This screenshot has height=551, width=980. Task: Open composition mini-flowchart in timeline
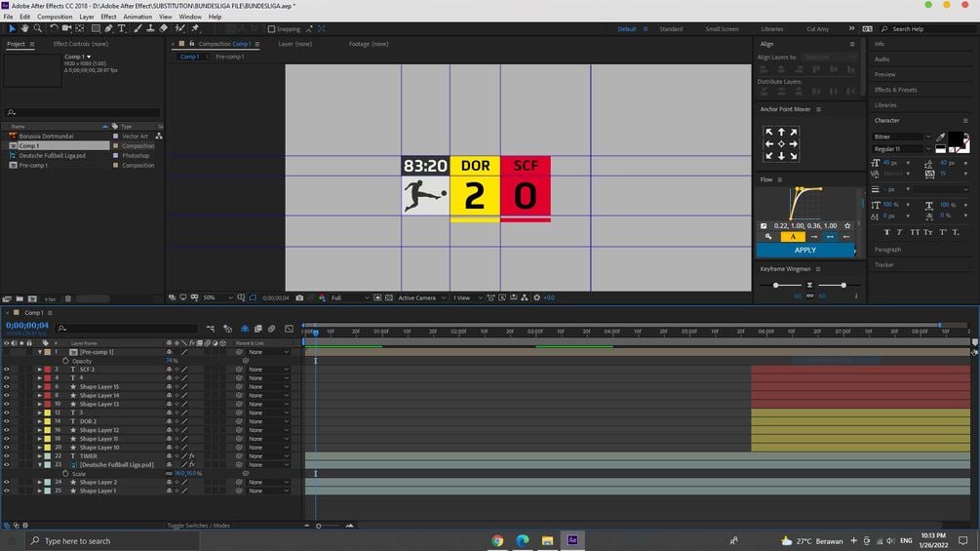(210, 329)
